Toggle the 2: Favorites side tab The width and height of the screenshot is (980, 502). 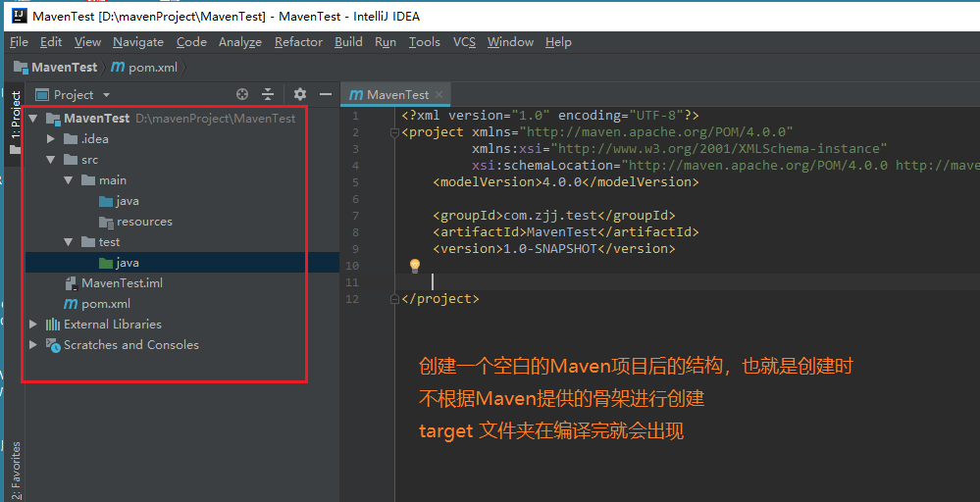click(16, 470)
